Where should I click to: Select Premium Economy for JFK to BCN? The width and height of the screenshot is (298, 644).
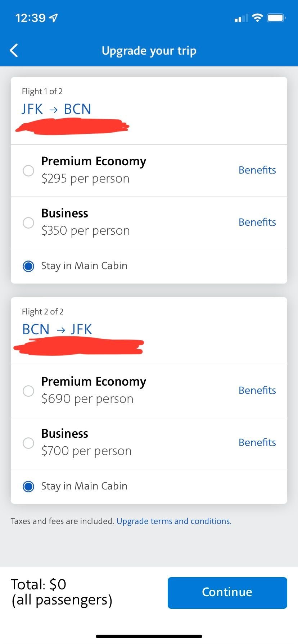point(28,170)
